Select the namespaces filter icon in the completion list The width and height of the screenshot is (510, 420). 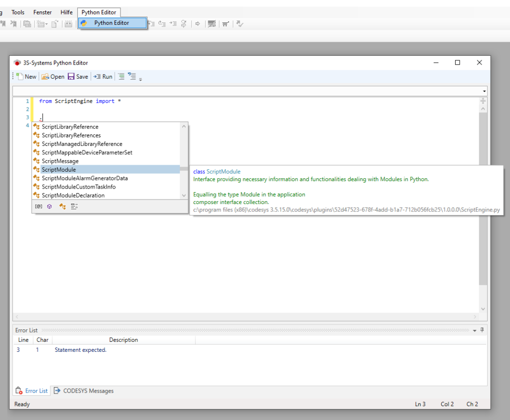49,206
